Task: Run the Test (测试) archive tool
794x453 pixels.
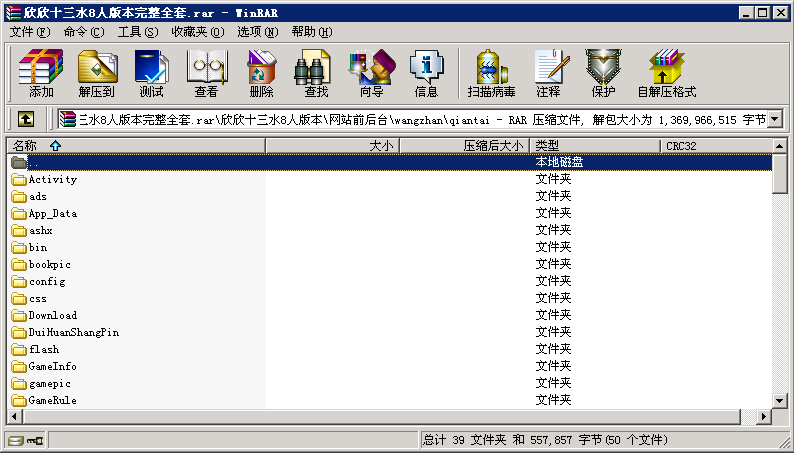Action: [x=151, y=74]
